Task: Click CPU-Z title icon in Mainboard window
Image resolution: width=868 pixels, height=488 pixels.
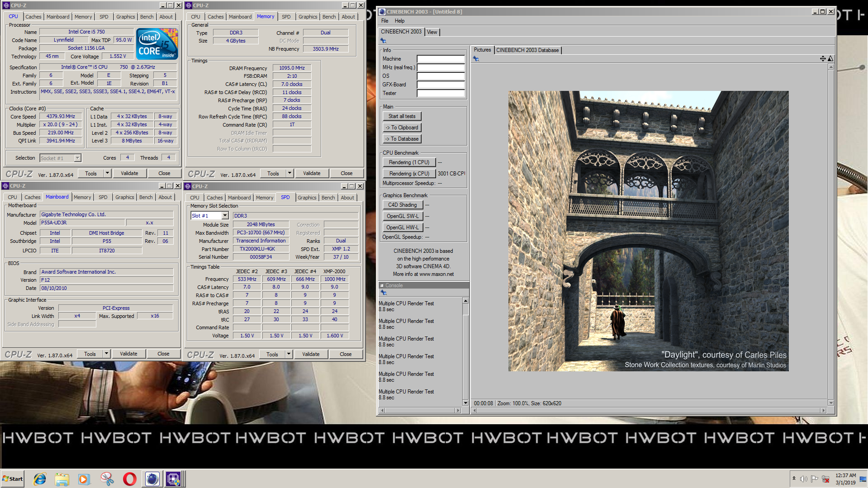Action: pyautogui.click(x=6, y=186)
